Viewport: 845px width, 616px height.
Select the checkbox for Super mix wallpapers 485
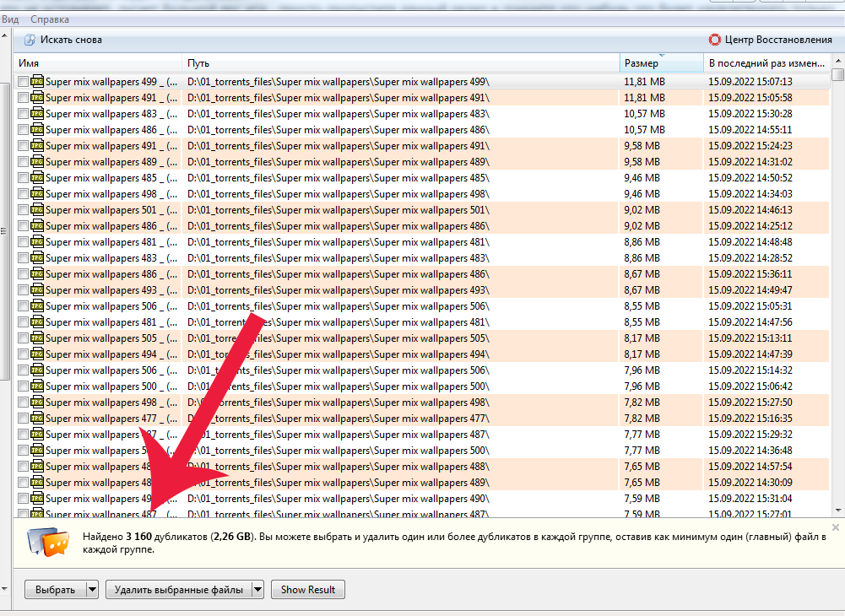[23, 178]
